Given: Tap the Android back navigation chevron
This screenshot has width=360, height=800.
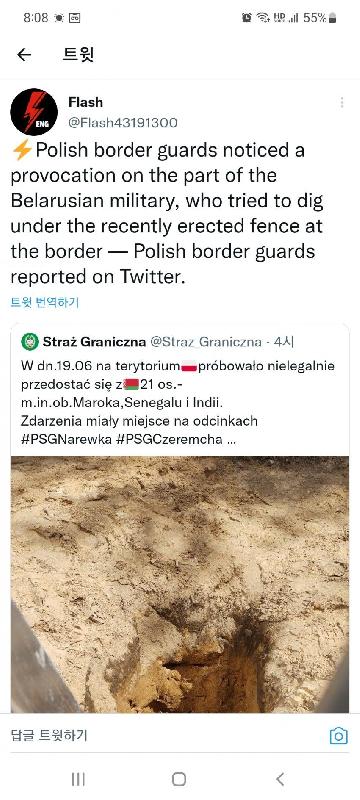Looking at the screenshot, I should pos(279,779).
